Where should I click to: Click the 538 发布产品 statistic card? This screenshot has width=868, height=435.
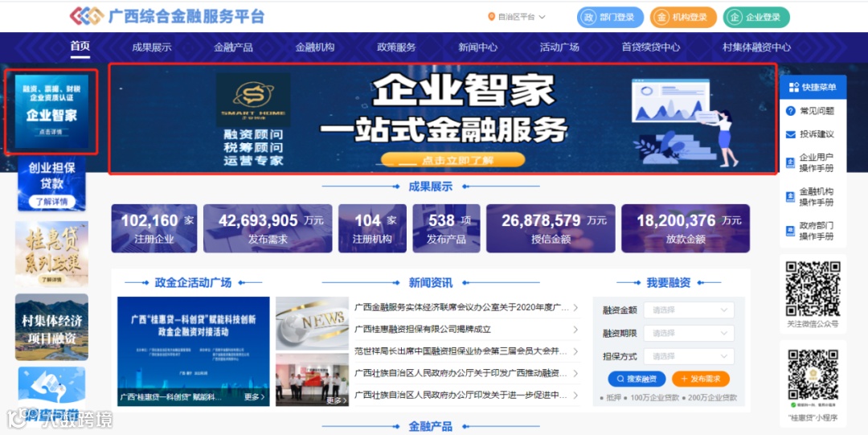point(446,228)
